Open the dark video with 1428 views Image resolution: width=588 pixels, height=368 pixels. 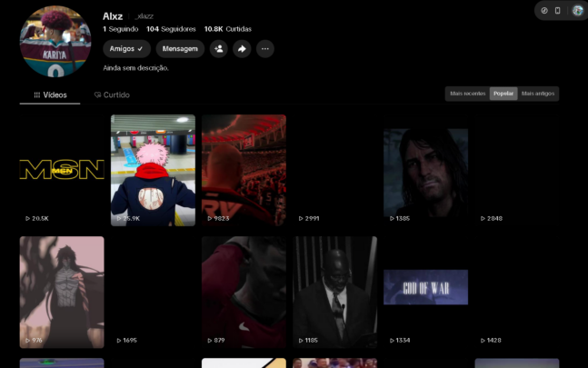tap(517, 292)
